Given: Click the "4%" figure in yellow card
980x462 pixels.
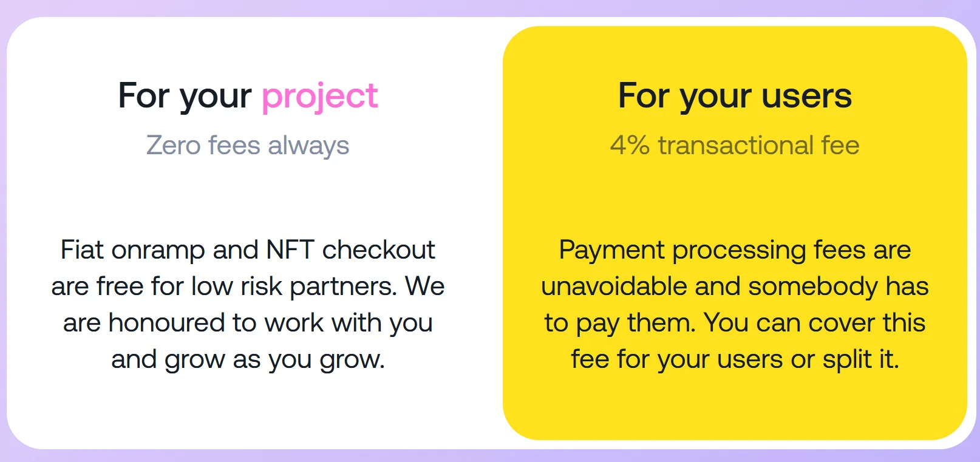Looking at the screenshot, I should pos(630,146).
